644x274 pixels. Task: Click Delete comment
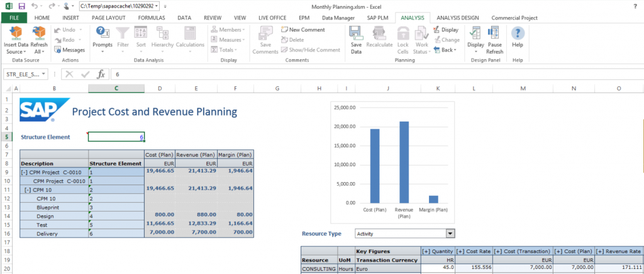(292, 40)
